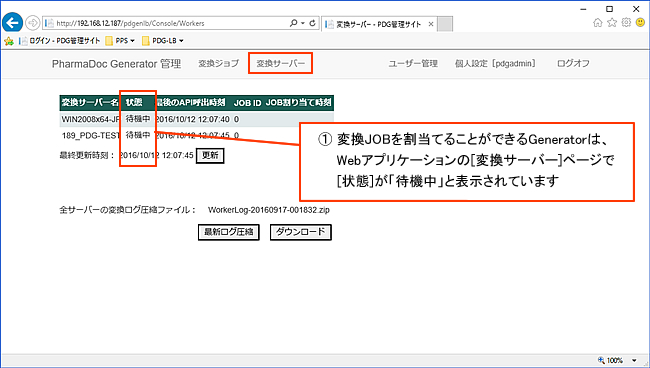Open the ログイン - PDG管理サイト bookmark
Image resolution: width=650 pixels, height=368 pixels.
click(x=61, y=41)
